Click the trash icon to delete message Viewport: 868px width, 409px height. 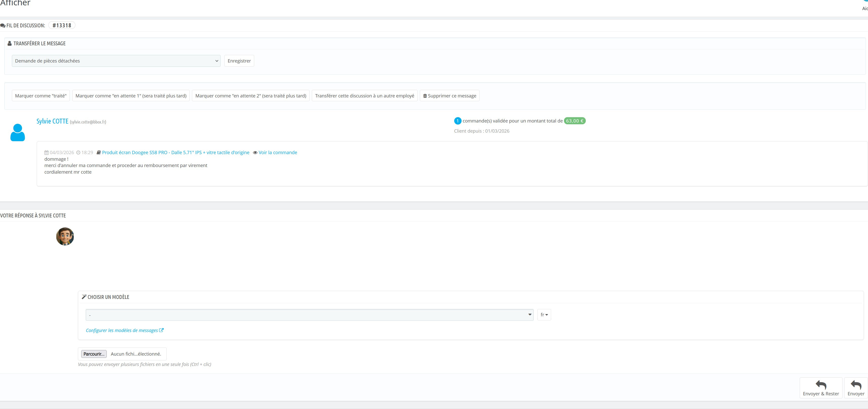[425, 96]
